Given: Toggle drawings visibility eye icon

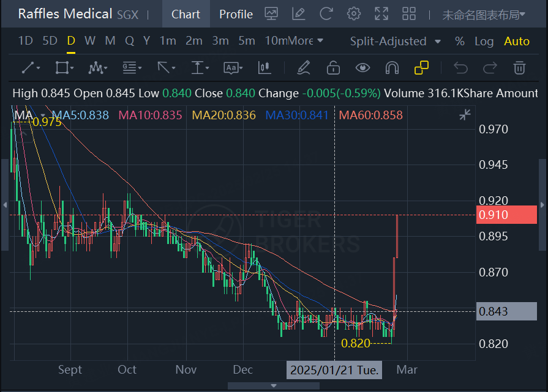Looking at the screenshot, I should tap(362, 68).
